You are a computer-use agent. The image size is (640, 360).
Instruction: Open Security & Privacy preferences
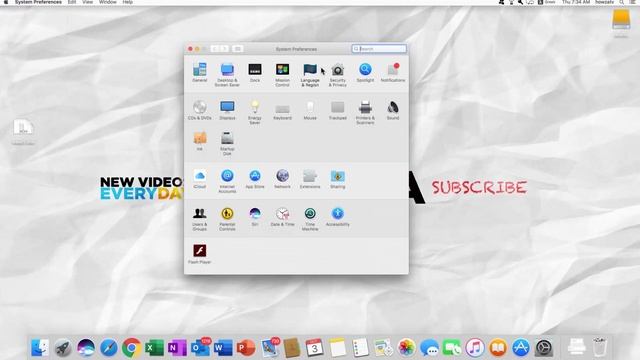click(338, 74)
